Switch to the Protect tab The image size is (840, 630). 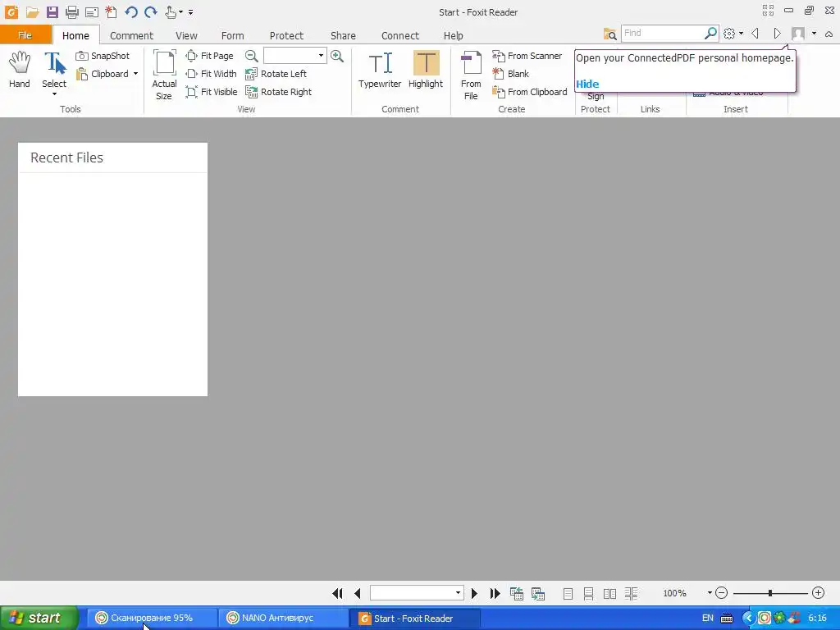[x=286, y=36]
